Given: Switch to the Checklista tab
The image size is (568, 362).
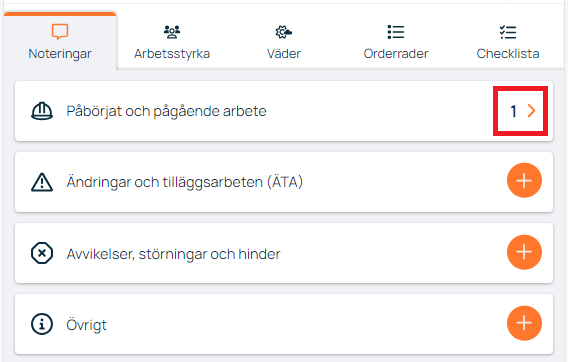Looking at the screenshot, I should click(508, 41).
